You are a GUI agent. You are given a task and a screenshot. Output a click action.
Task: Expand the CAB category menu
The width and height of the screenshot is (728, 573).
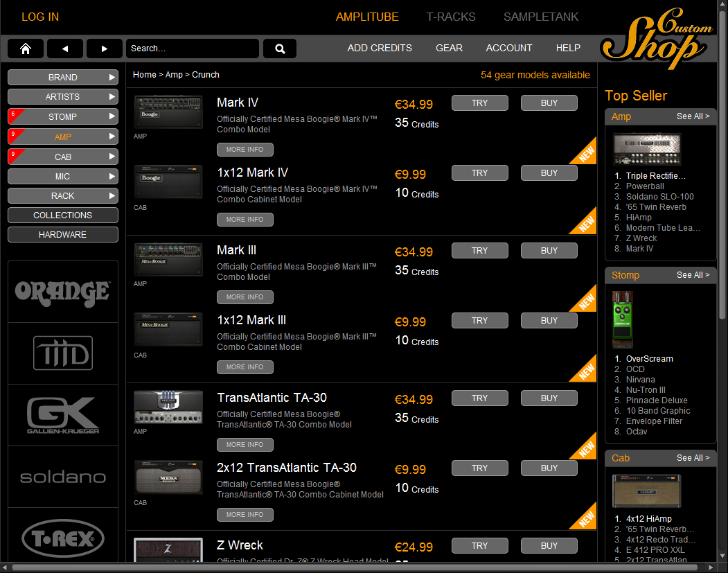tap(63, 157)
